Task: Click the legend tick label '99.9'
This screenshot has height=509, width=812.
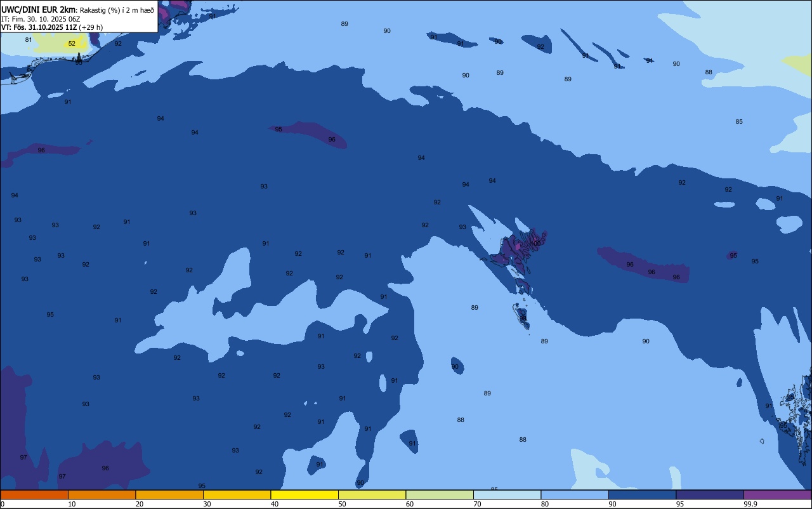Action: pos(750,504)
